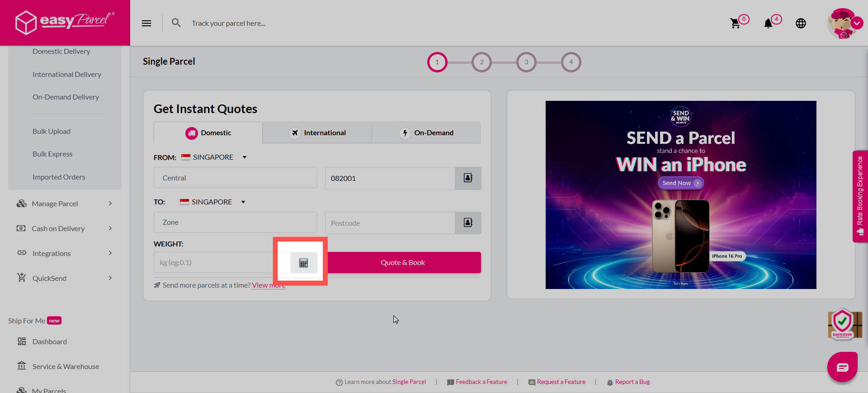
Task: Expand the Cash on Delivery menu
Action: tap(110, 228)
